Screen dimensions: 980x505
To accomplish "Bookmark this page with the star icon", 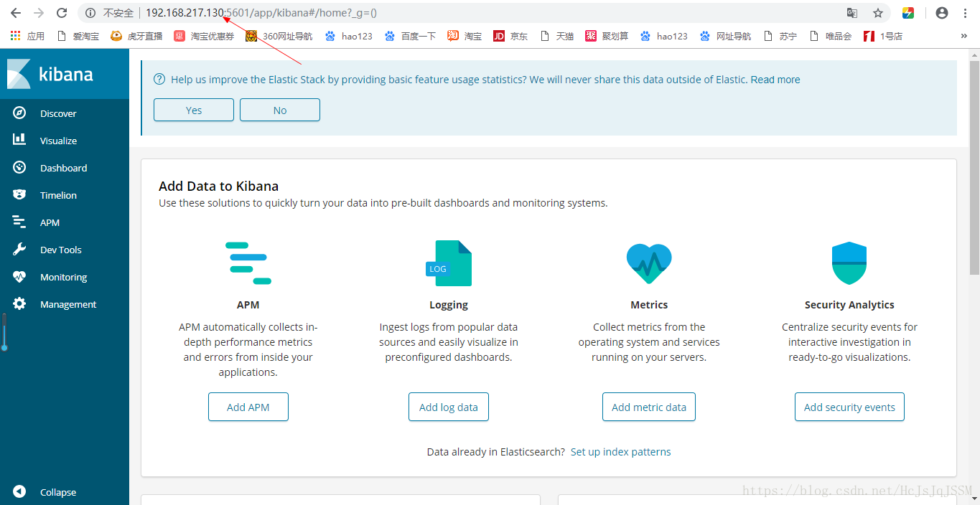I will [x=877, y=13].
